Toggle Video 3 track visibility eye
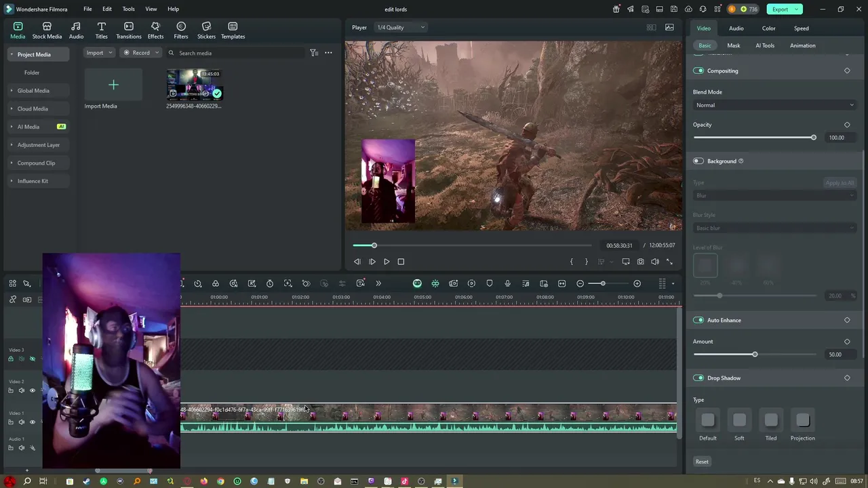868x488 pixels. 32,359
